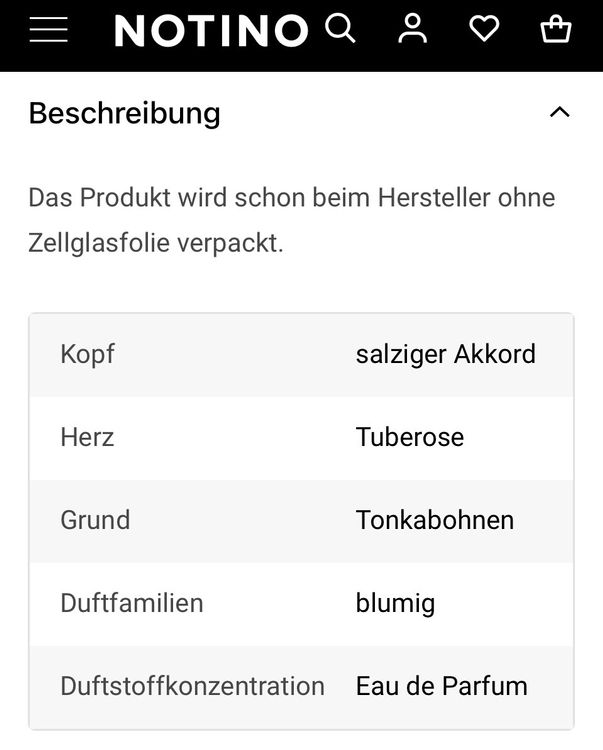Click the Beschreibung heading
Viewport: 603px width, 750px height.
click(x=124, y=114)
